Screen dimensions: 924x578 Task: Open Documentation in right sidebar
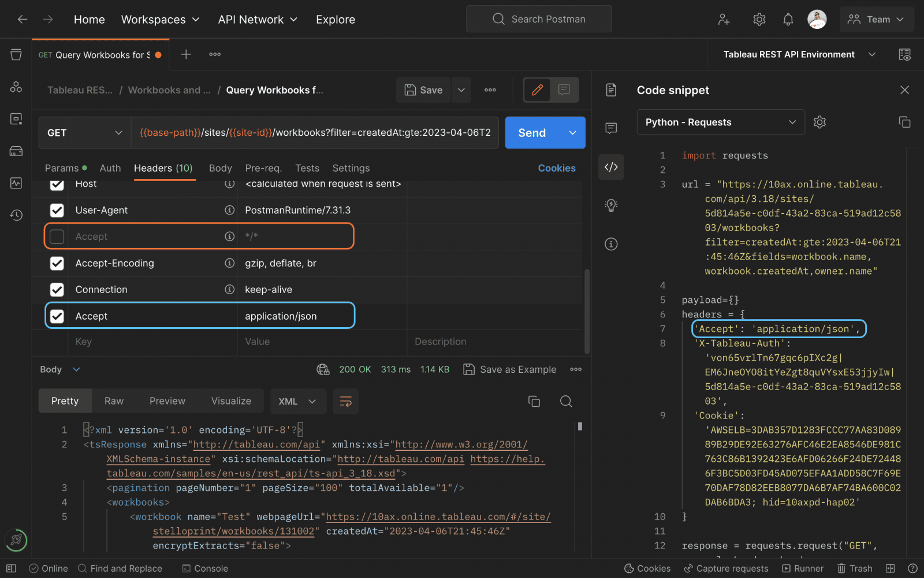coord(611,90)
